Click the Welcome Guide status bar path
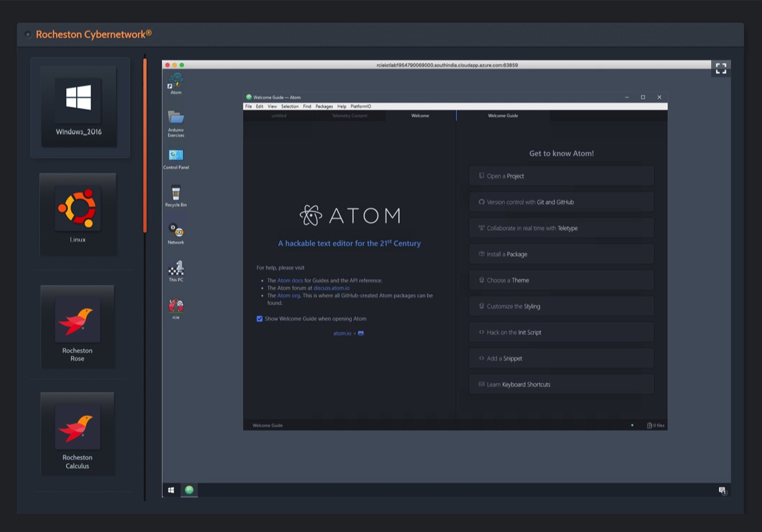The width and height of the screenshot is (762, 532). pyautogui.click(x=268, y=425)
